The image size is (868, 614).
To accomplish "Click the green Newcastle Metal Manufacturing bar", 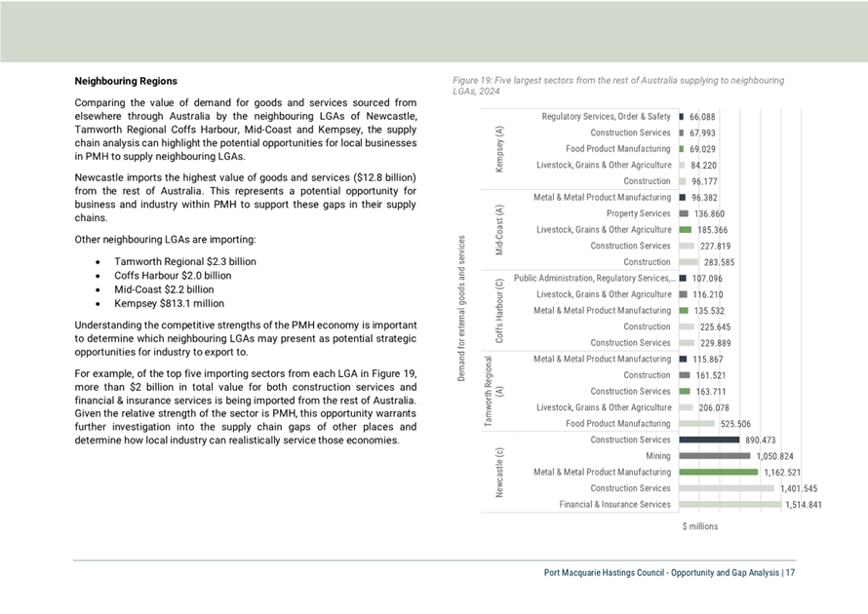I will [719, 472].
